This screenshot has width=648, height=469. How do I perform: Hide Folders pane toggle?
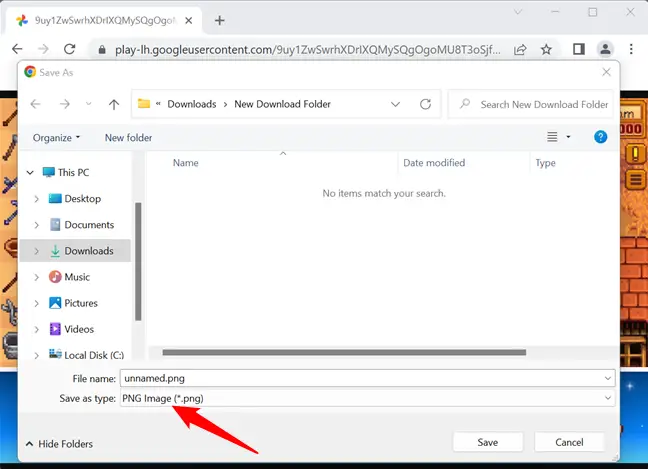pyautogui.click(x=59, y=444)
